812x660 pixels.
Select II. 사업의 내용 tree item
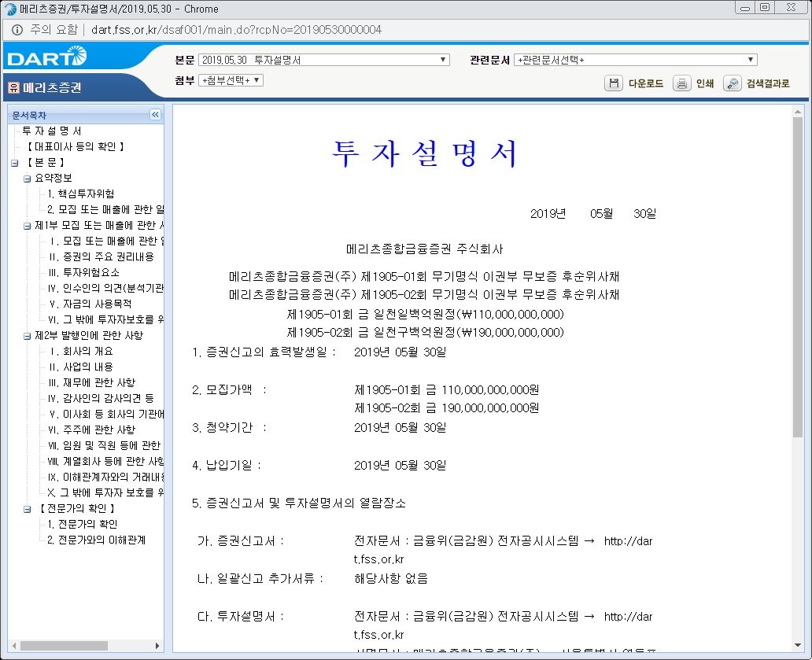point(81,367)
